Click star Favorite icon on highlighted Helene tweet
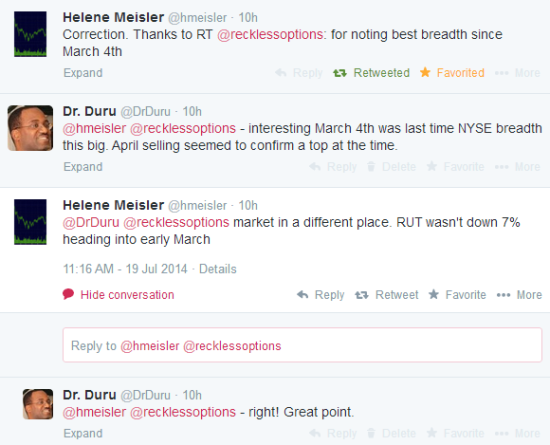550x445 pixels. [434, 294]
